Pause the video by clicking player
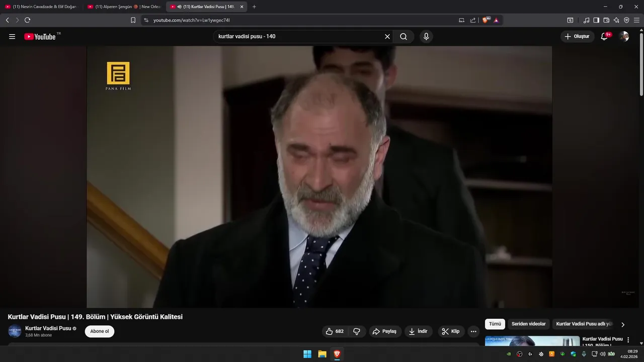The image size is (644, 362). [319, 177]
